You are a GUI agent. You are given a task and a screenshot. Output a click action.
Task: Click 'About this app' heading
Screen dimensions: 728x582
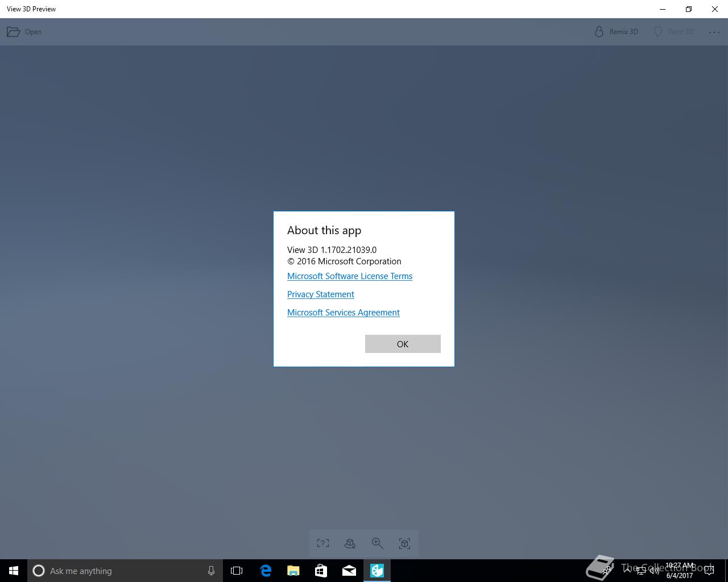[324, 230]
